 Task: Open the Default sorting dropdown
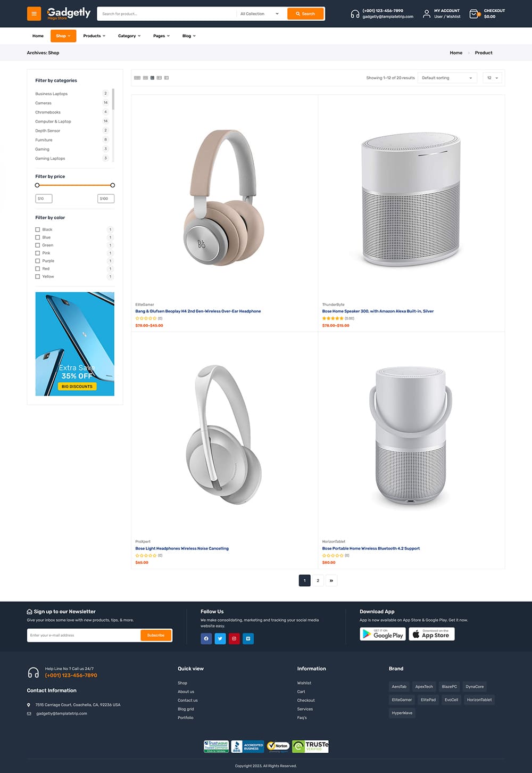tap(447, 78)
